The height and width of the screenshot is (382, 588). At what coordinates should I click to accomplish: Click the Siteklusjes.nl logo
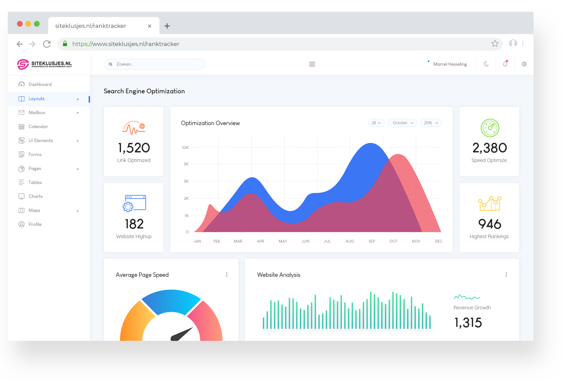45,64
